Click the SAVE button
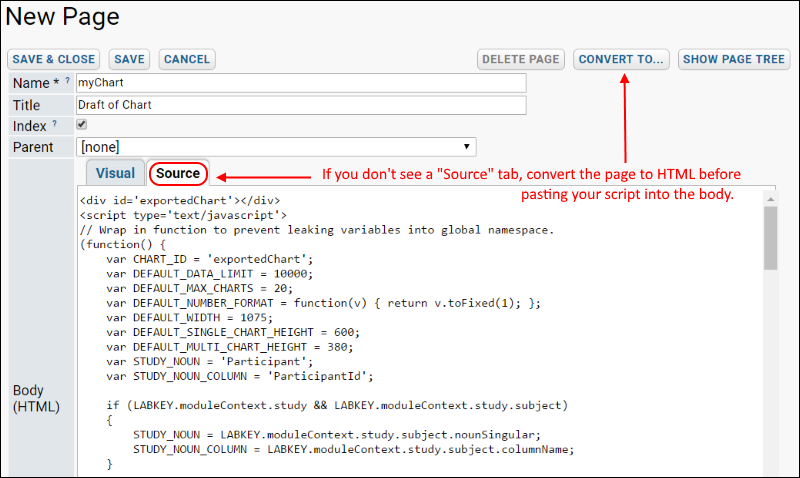Image resolution: width=800 pixels, height=478 pixels. [129, 59]
